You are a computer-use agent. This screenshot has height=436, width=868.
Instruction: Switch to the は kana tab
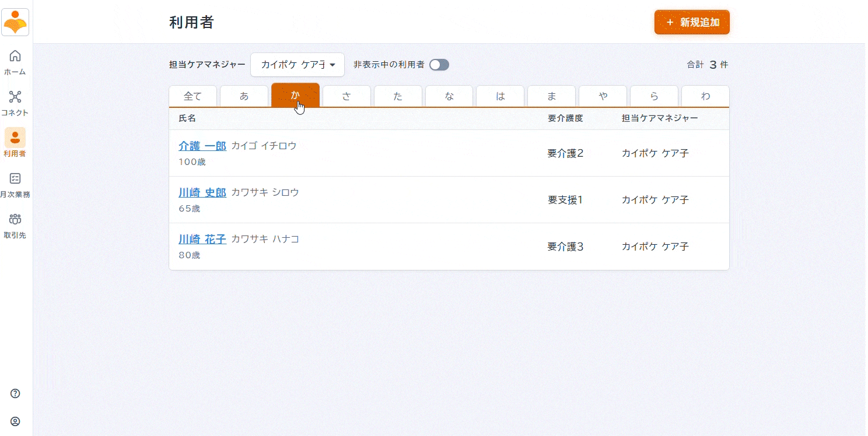(500, 96)
